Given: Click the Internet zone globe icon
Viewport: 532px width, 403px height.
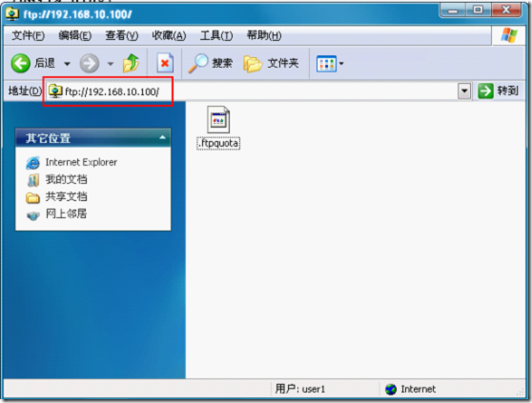Looking at the screenshot, I should [x=391, y=389].
